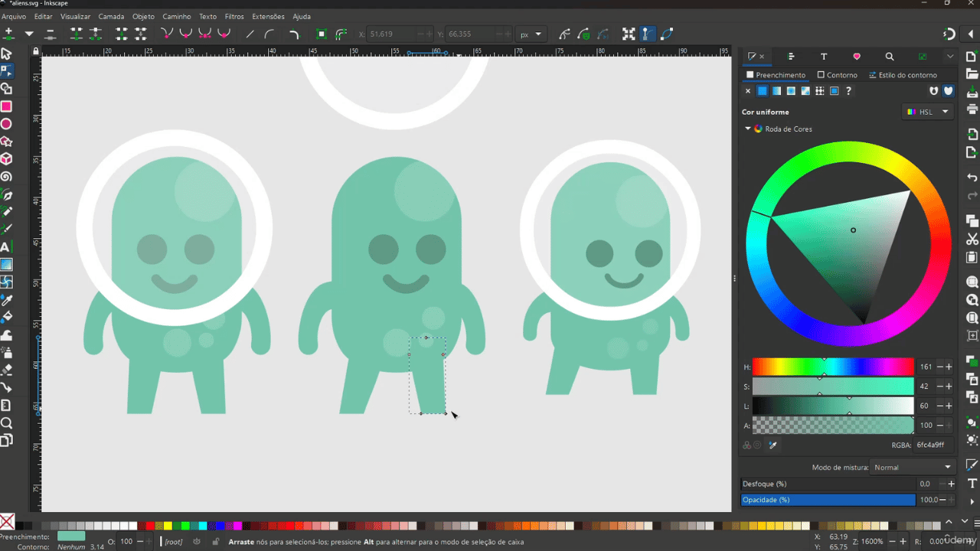Click the RGBA hex input field
The image size is (980, 551).
(x=934, y=445)
